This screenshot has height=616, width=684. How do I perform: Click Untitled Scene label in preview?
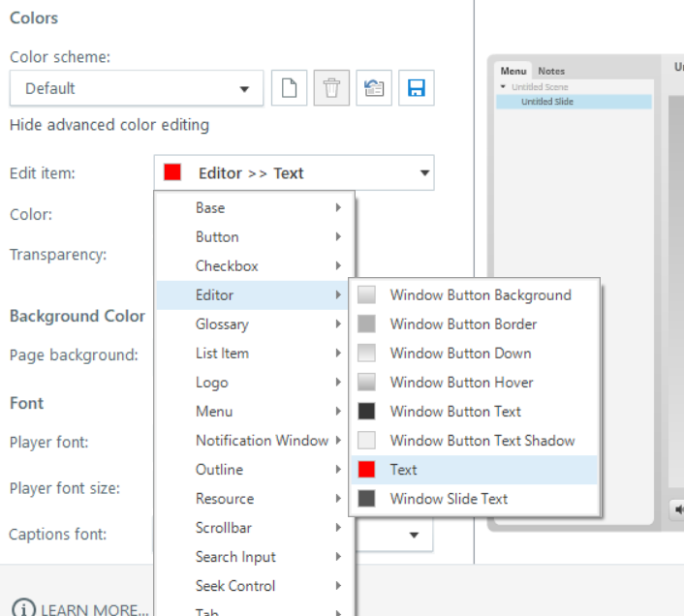[x=540, y=87]
